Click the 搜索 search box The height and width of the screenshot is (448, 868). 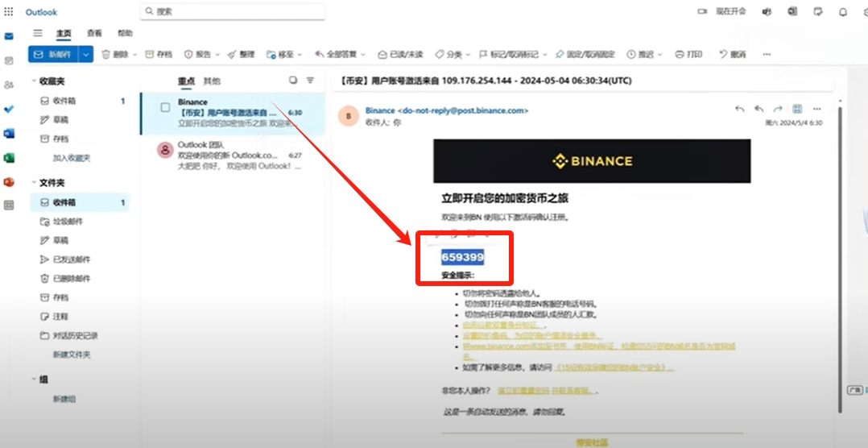[234, 11]
